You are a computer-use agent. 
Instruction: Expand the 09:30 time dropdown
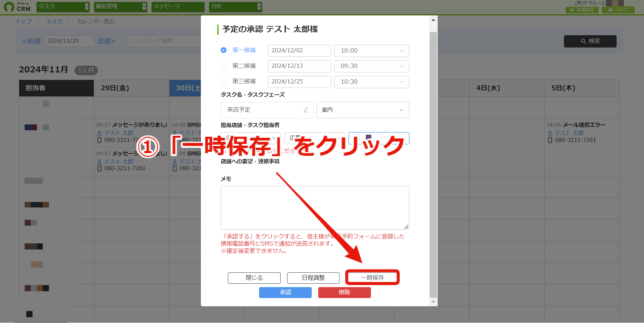click(x=372, y=66)
